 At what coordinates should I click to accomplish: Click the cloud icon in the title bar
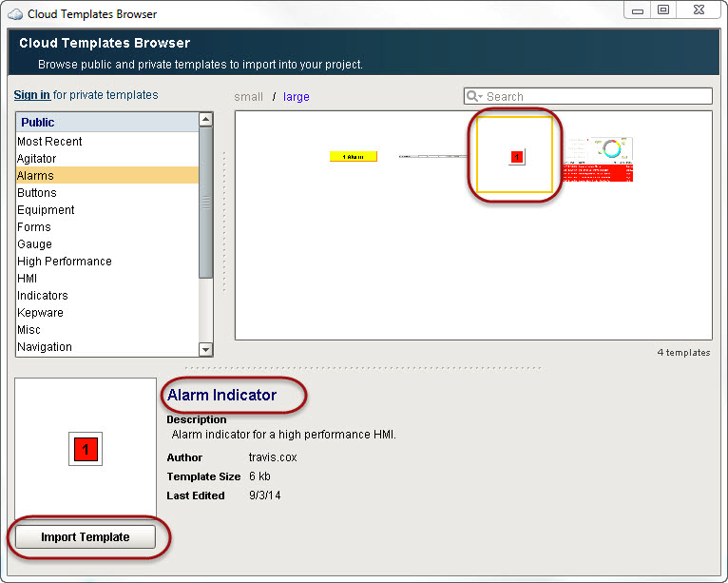15,14
